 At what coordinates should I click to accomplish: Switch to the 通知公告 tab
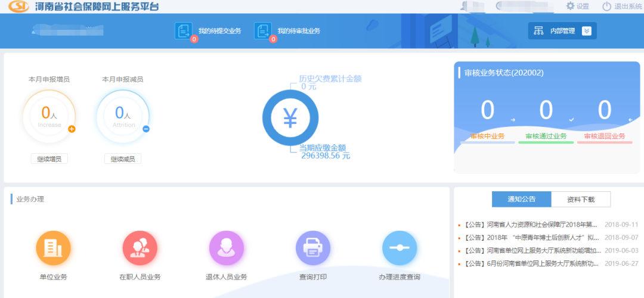tap(522, 200)
